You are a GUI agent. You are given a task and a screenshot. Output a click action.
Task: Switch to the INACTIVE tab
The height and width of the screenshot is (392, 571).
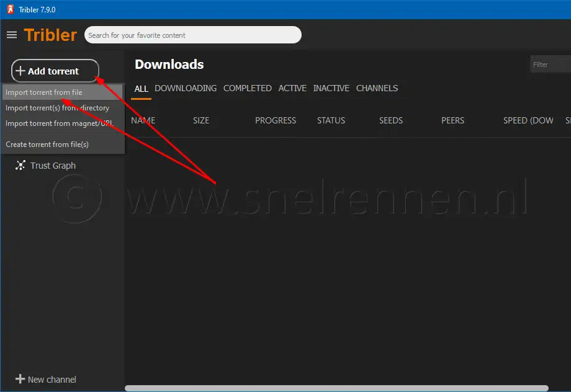331,89
